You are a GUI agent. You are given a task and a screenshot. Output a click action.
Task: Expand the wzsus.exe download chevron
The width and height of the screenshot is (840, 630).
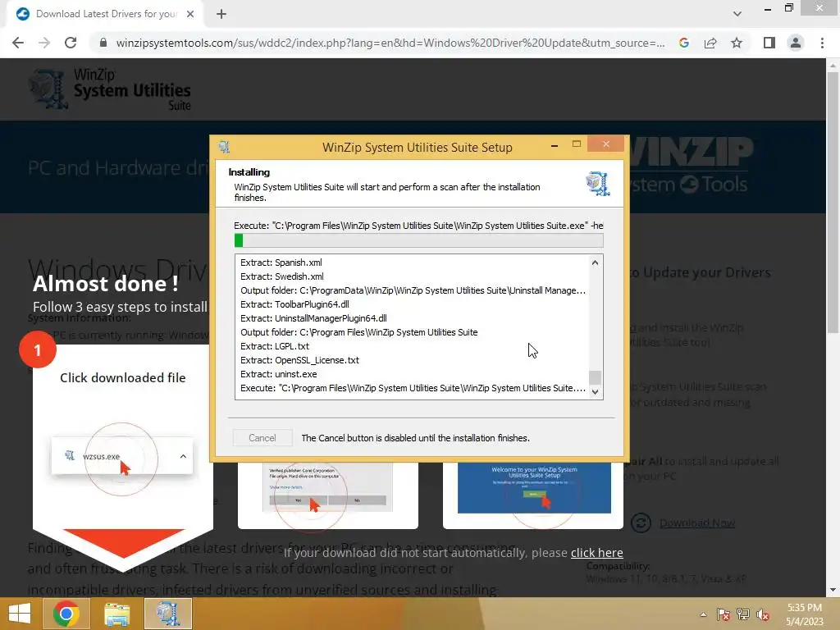[183, 456]
